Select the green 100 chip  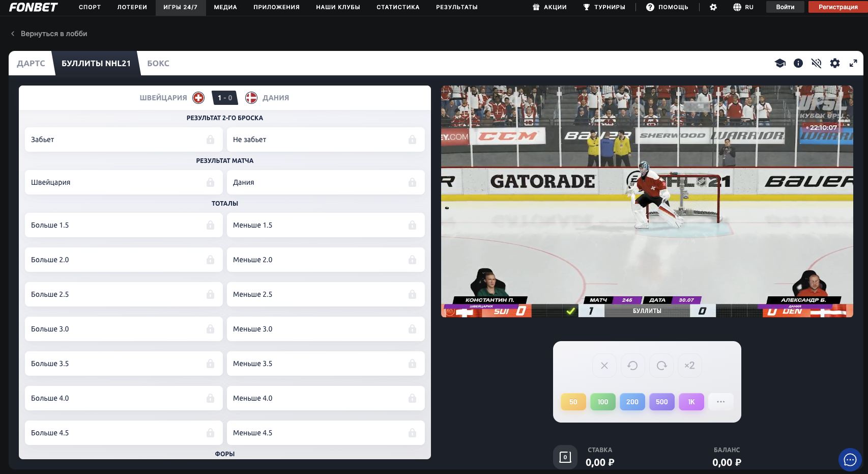click(603, 402)
